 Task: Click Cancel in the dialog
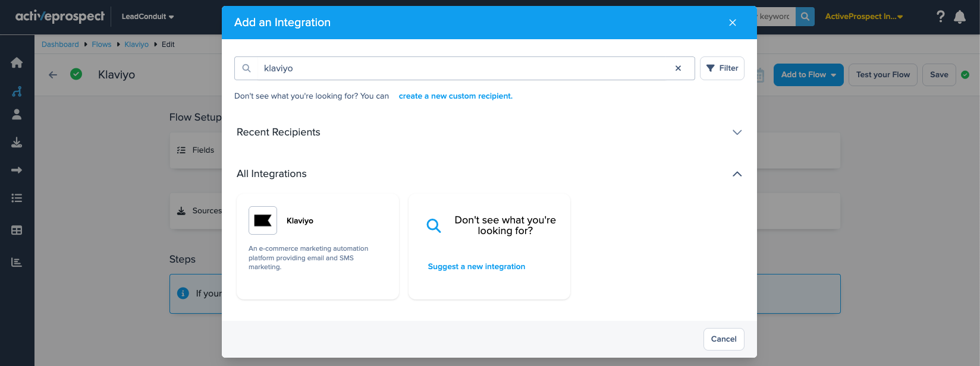click(723, 339)
